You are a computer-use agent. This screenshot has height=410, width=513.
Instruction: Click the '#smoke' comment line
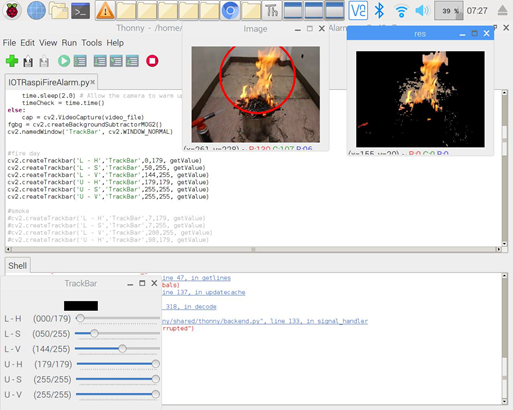click(18, 211)
